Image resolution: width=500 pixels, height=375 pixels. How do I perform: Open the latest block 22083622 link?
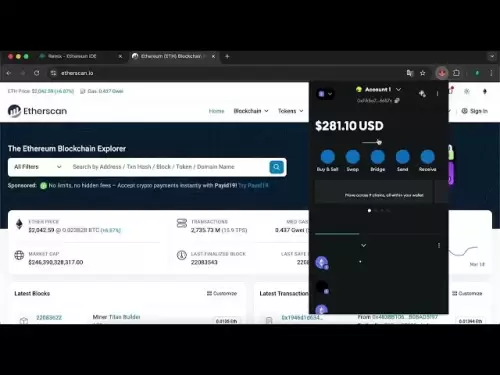tap(49, 317)
